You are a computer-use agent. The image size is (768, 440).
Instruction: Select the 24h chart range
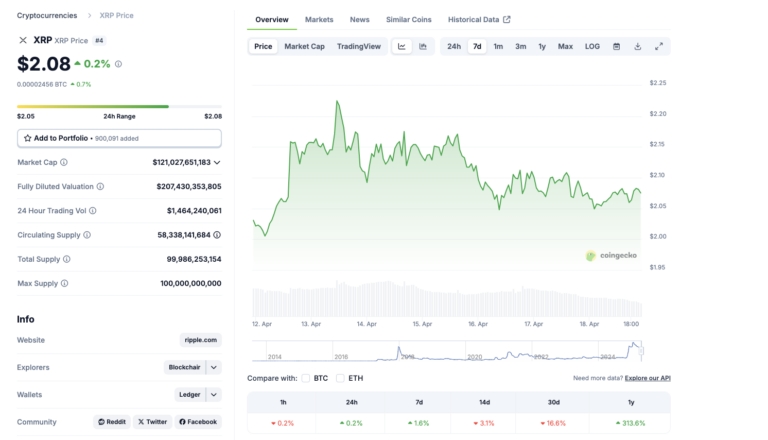454,47
